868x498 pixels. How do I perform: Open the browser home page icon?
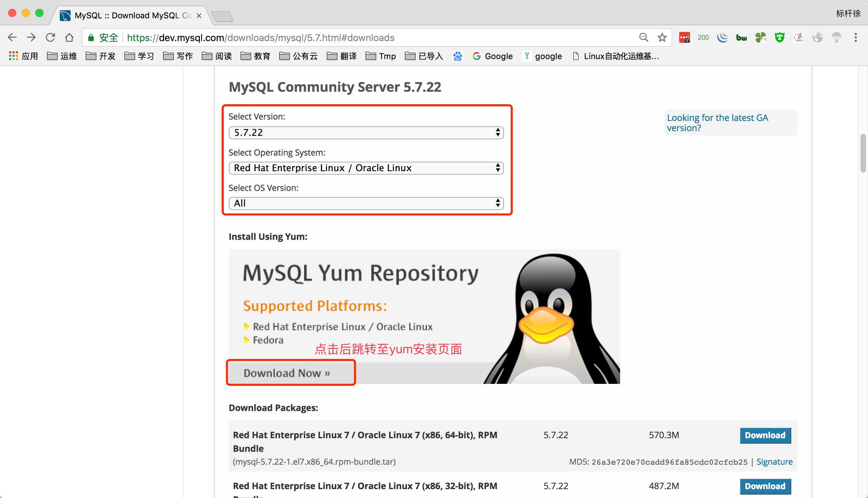[69, 37]
